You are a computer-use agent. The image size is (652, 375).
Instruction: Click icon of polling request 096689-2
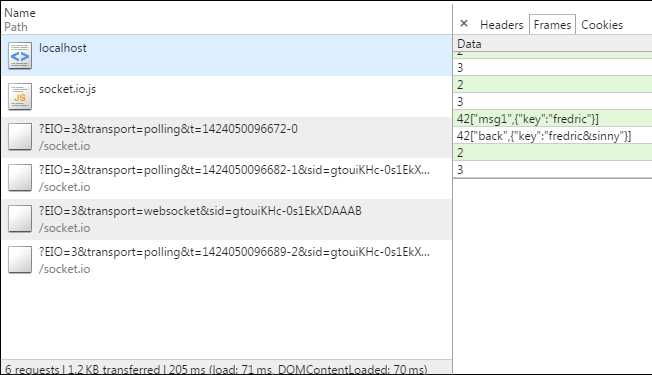tap(20, 260)
